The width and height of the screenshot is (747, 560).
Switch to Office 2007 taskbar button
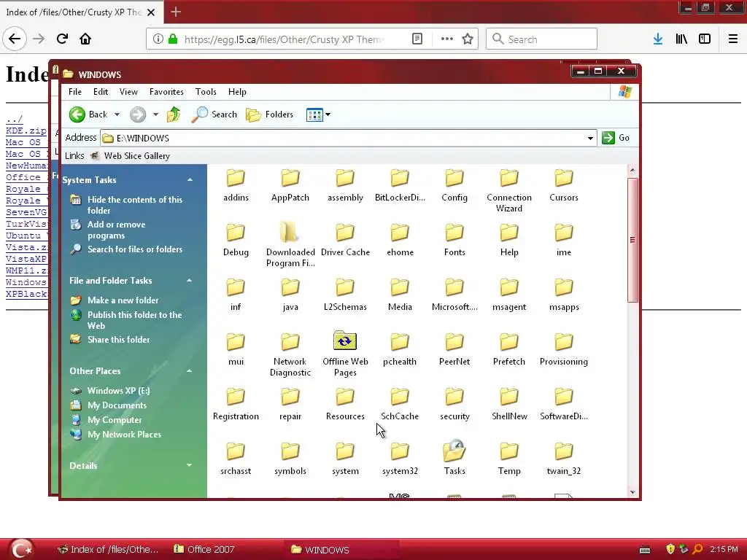[x=204, y=550]
